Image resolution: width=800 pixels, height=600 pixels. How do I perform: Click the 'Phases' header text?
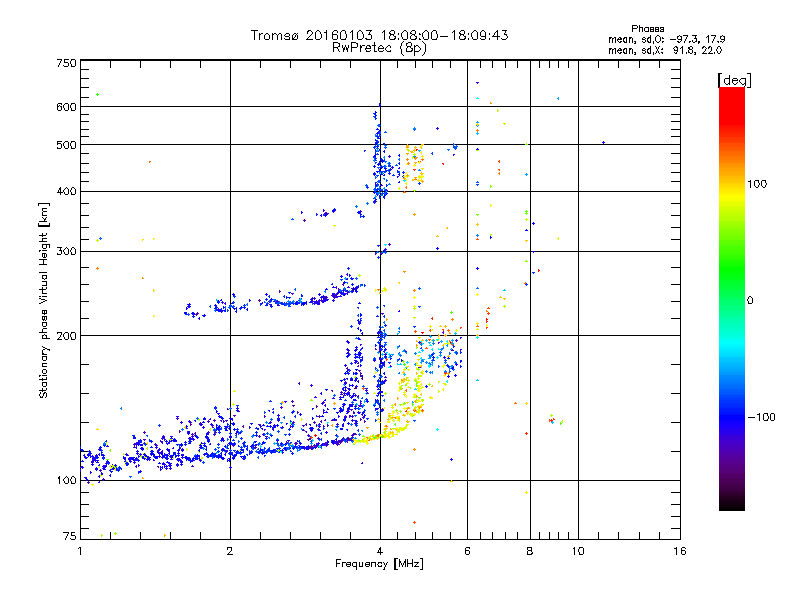pos(647,29)
